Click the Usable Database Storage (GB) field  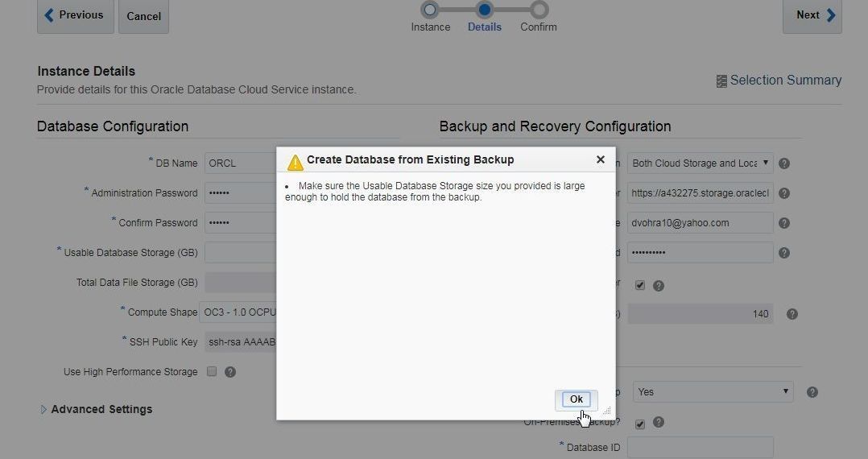coord(241,253)
